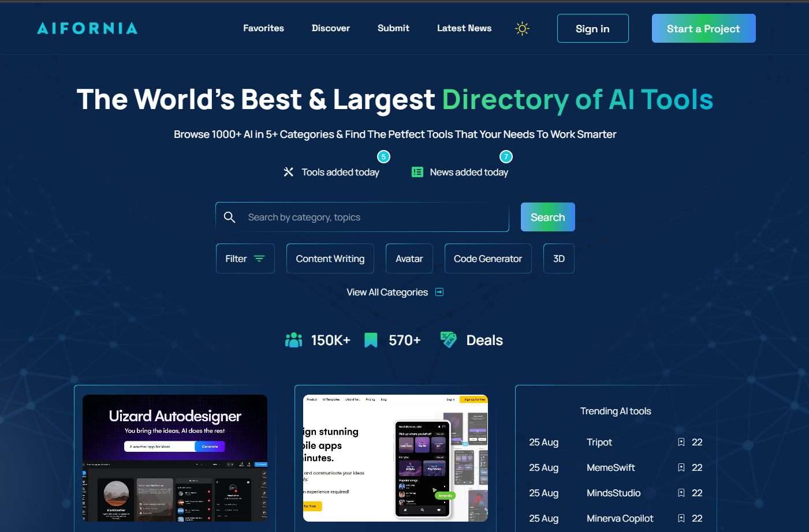Toggle the sun light-mode theme icon
The image size is (809, 532).
click(522, 28)
